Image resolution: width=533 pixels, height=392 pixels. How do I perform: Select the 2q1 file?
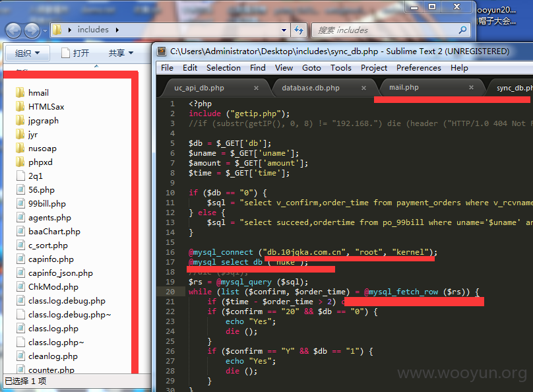30,176
